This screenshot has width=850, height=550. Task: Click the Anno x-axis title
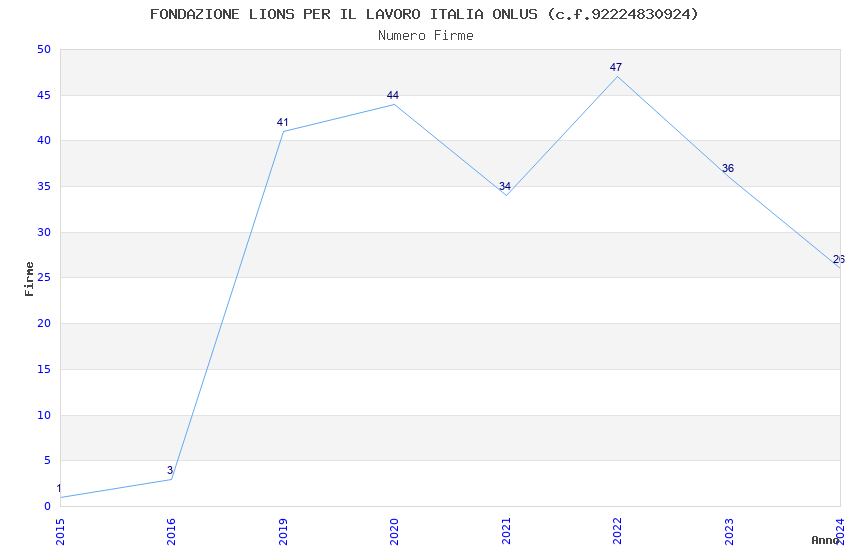pos(825,540)
